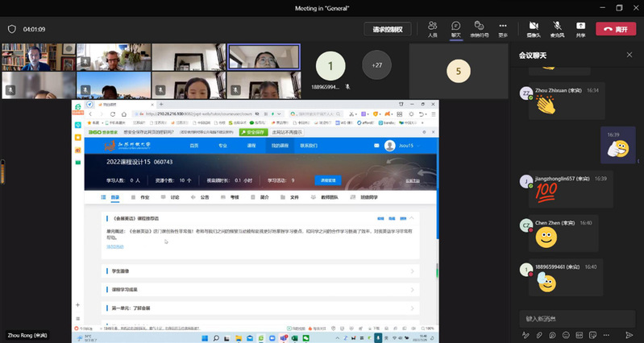The image size is (644, 343).
Task: Expand the 学生画像 section chevron
Action: (412, 271)
